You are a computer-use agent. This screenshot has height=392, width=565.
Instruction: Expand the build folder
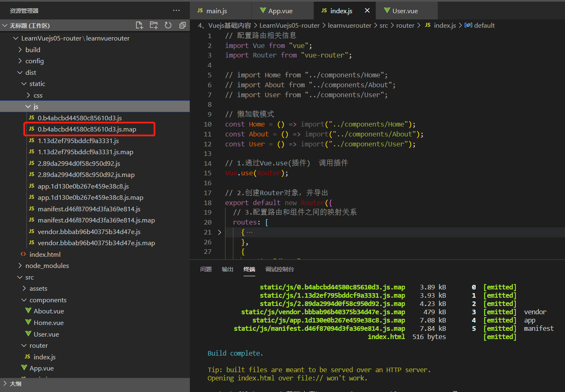tap(33, 50)
